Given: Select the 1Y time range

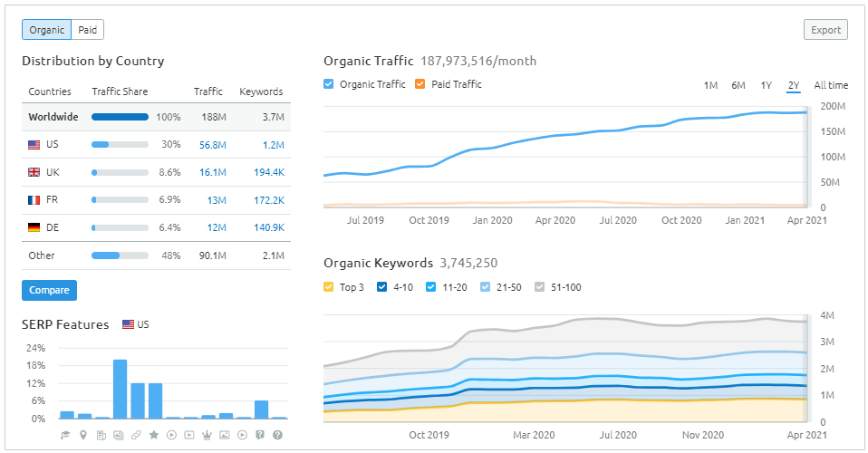Looking at the screenshot, I should [767, 85].
